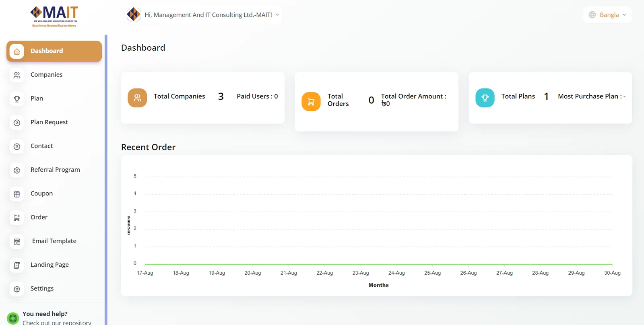The image size is (644, 325).
Task: Open the Bangla language dropdown
Action: [x=607, y=15]
